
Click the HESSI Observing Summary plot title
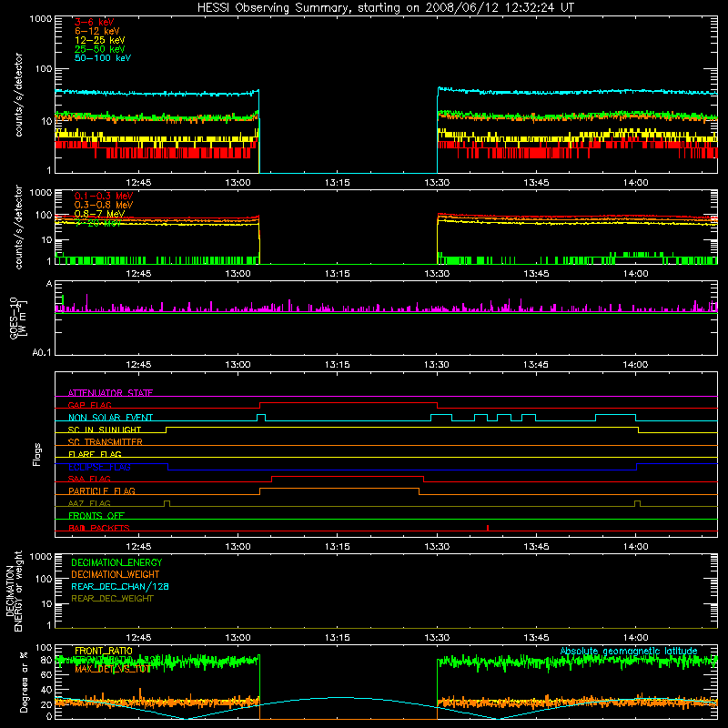(x=385, y=8)
